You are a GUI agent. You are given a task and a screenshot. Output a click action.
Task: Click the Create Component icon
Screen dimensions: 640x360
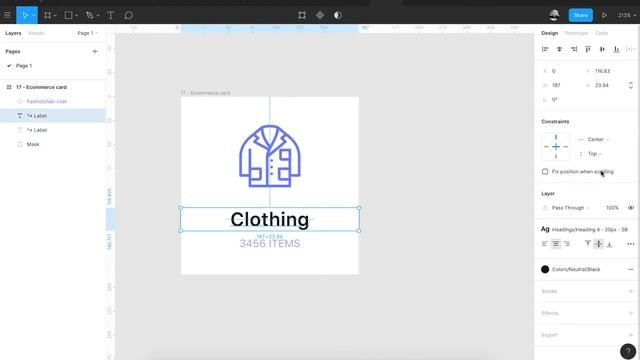pos(320,15)
